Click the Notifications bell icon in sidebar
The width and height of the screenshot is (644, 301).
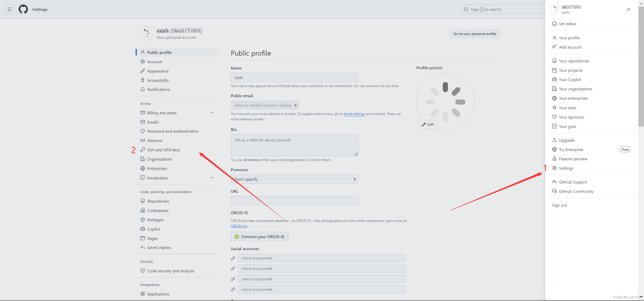pyautogui.click(x=143, y=89)
